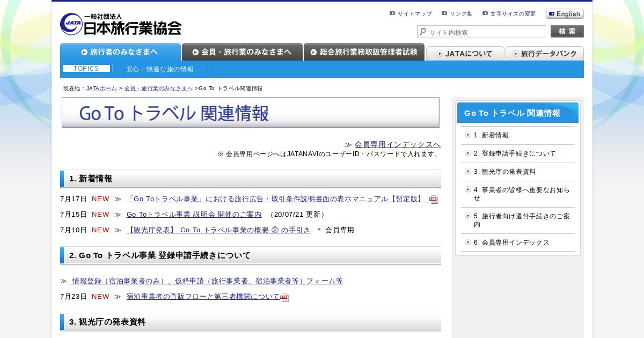Click the JATA logo at top left
644x338 pixels.
click(x=121, y=24)
